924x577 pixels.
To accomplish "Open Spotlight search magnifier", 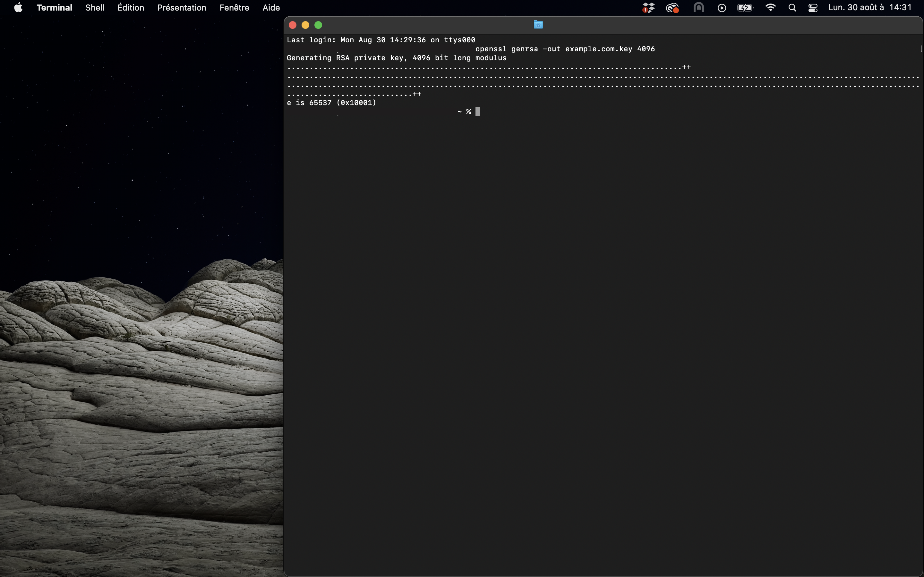I will 792,8.
